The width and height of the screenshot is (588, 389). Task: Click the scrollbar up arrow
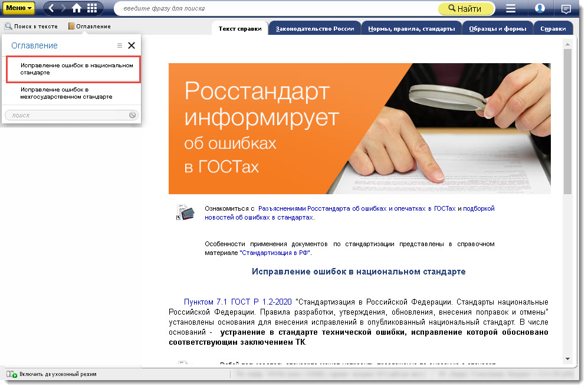coord(567,45)
